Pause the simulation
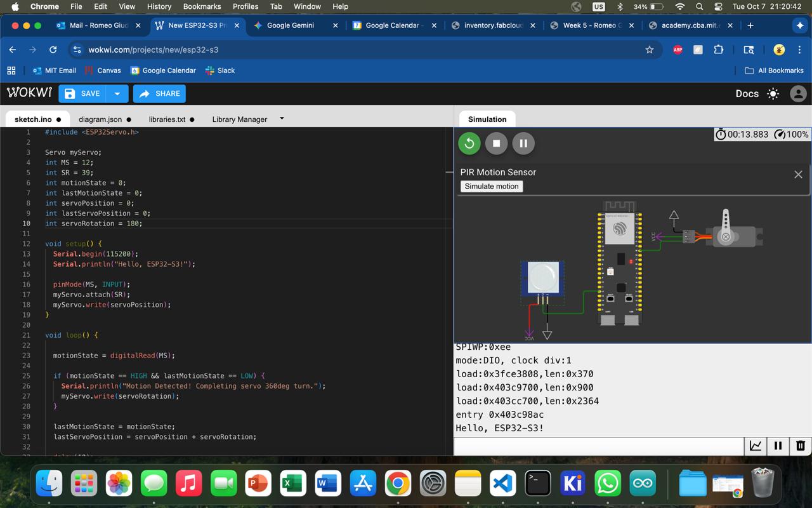The height and width of the screenshot is (508, 812). pyautogui.click(x=523, y=144)
